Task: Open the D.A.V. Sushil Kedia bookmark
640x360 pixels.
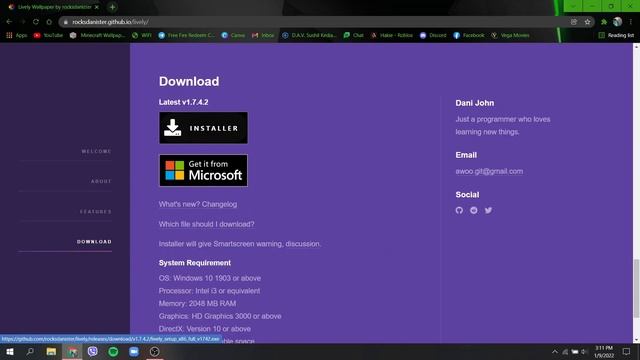Action: 309,36
